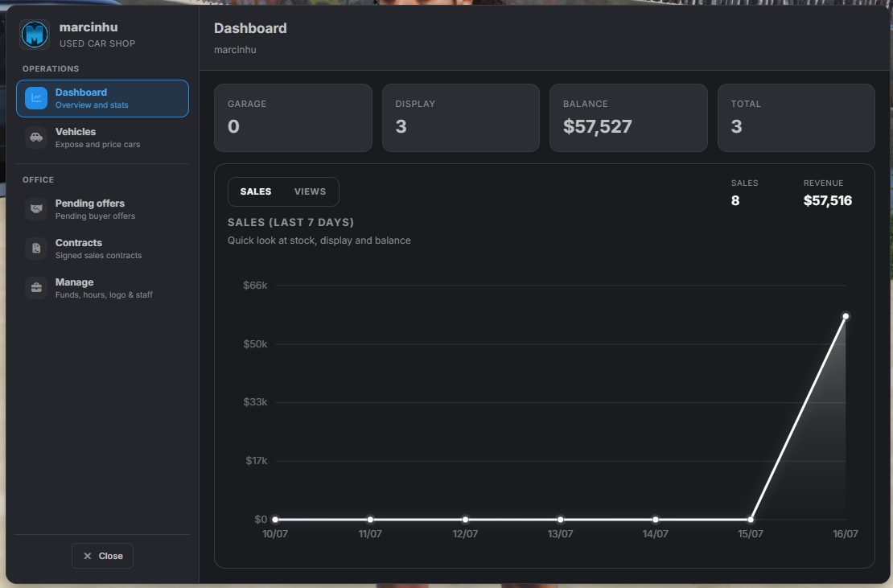Click the OFFICE section label
893x588 pixels.
tap(38, 180)
